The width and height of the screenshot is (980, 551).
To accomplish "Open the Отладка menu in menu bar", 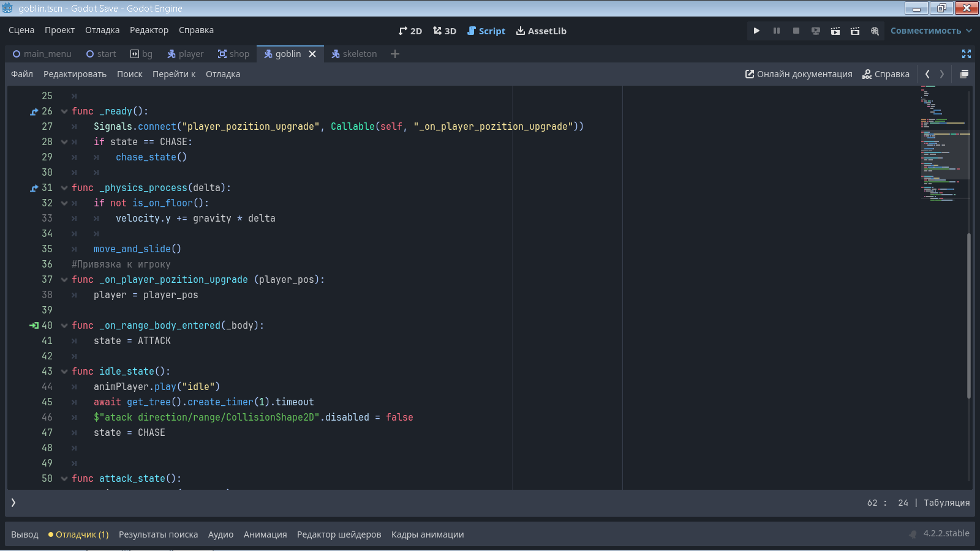I will coord(102,30).
